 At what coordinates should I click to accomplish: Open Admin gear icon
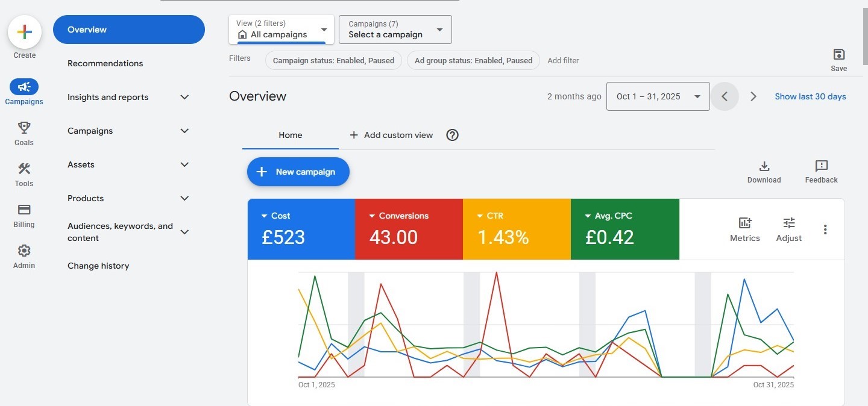pyautogui.click(x=24, y=251)
